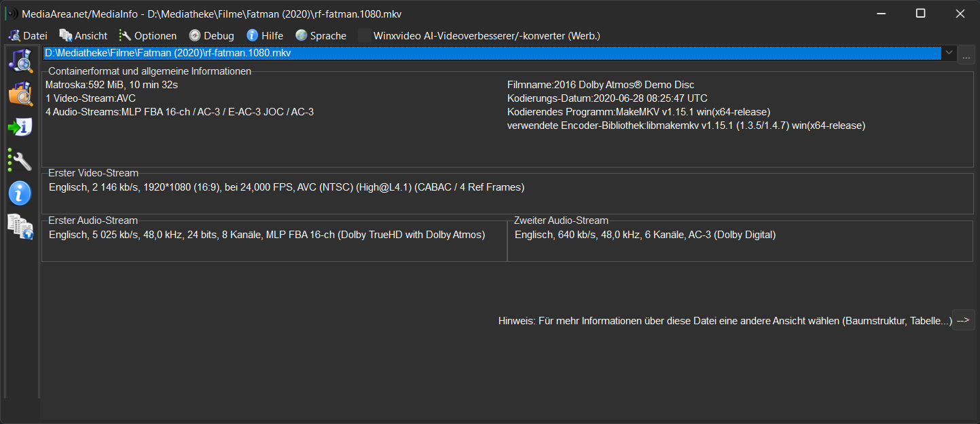Open the Debug menu
The image size is (980, 424).
tap(211, 35)
